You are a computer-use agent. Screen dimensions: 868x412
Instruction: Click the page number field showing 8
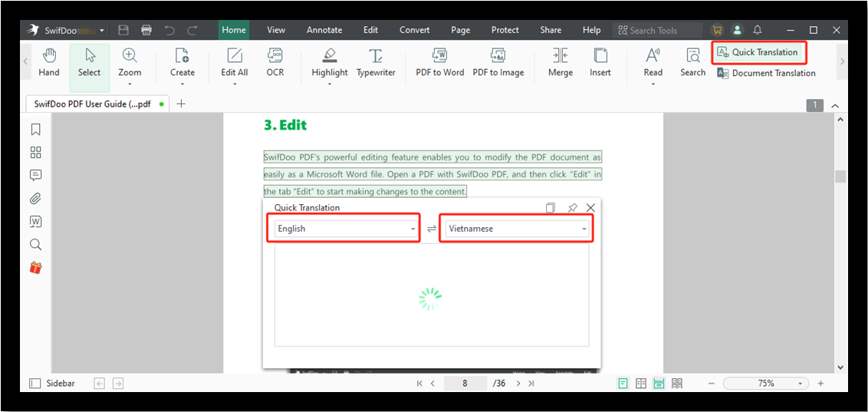(465, 383)
